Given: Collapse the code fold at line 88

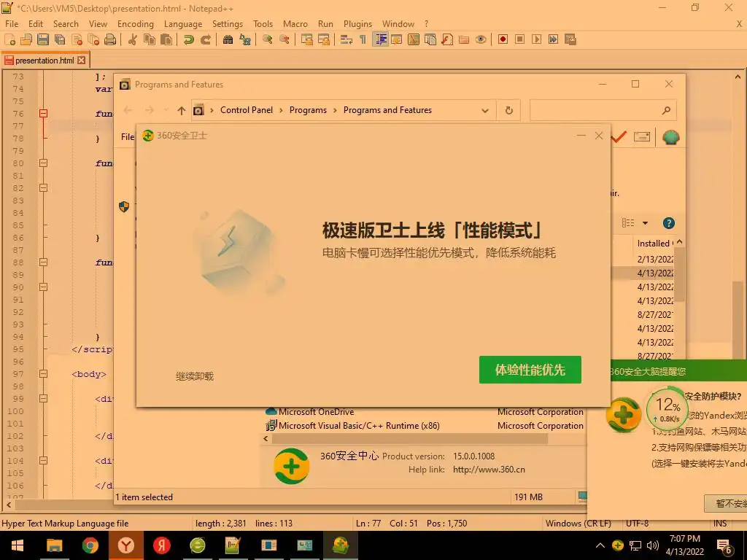Looking at the screenshot, I should click(x=43, y=262).
